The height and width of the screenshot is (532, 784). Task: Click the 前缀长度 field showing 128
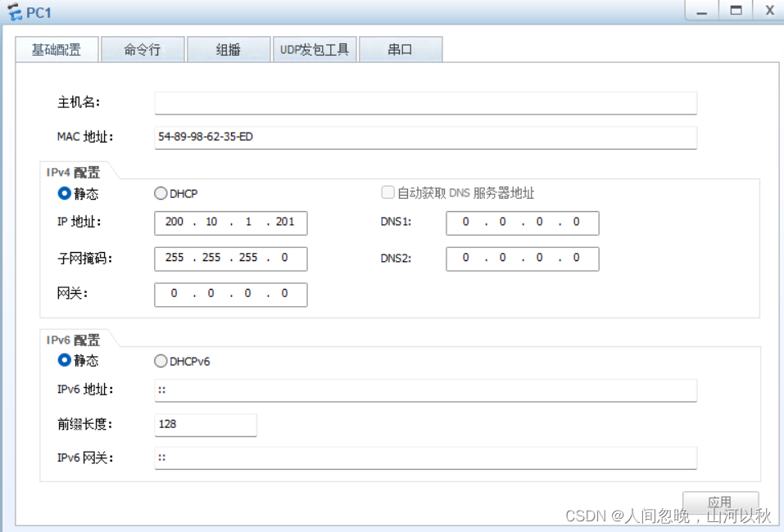click(x=206, y=425)
